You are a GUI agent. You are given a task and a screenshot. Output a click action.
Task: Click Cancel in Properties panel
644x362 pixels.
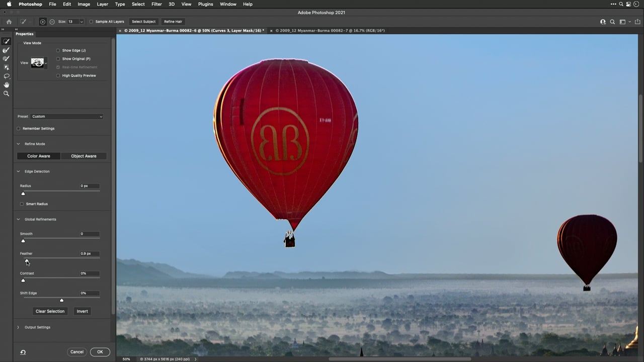point(77,352)
